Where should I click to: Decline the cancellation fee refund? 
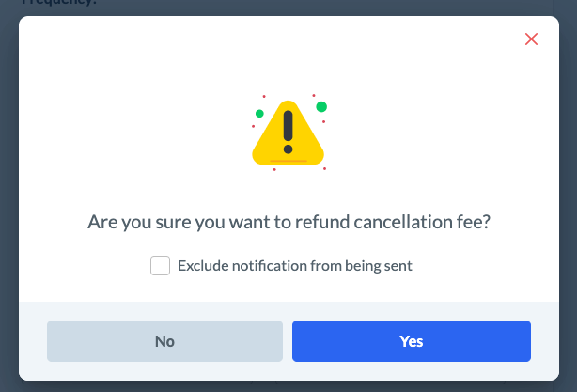click(x=164, y=341)
